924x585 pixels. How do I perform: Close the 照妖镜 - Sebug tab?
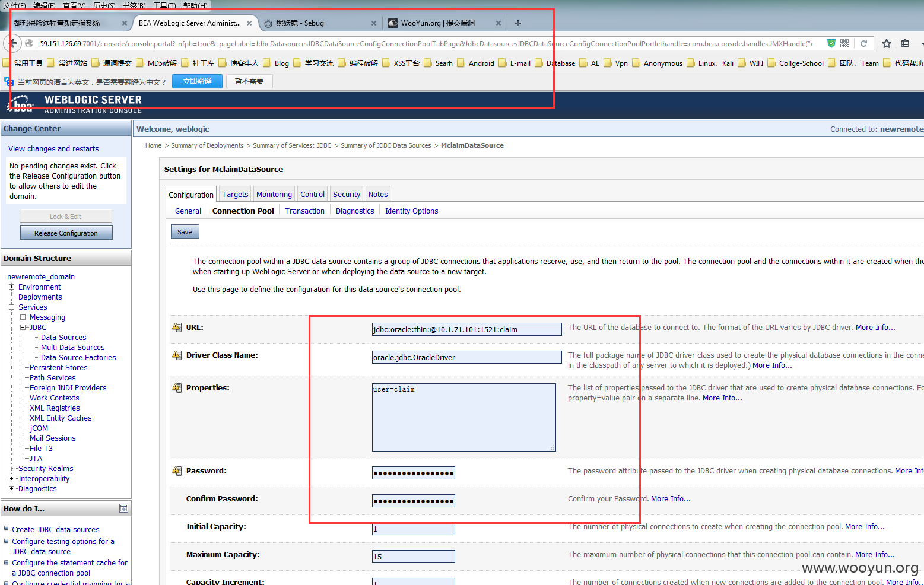[x=373, y=23]
